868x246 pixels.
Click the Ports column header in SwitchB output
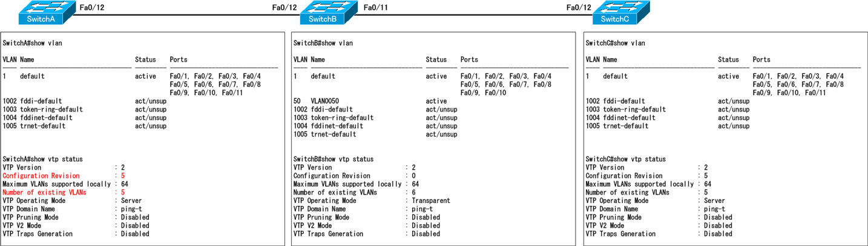click(469, 59)
